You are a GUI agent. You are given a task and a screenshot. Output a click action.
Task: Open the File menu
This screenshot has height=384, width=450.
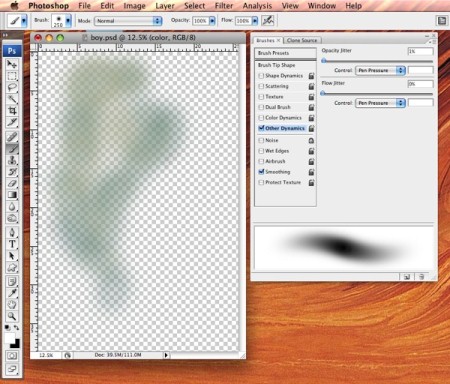[84, 6]
